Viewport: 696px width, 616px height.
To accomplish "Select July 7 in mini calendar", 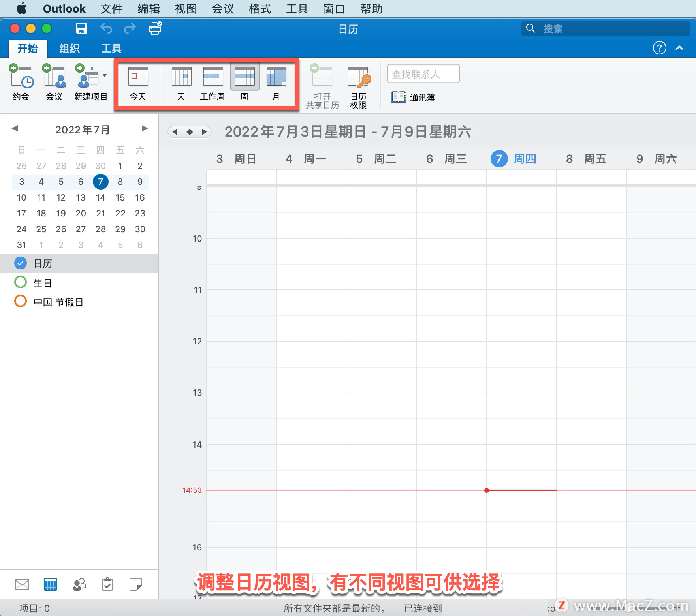I will tap(100, 182).
